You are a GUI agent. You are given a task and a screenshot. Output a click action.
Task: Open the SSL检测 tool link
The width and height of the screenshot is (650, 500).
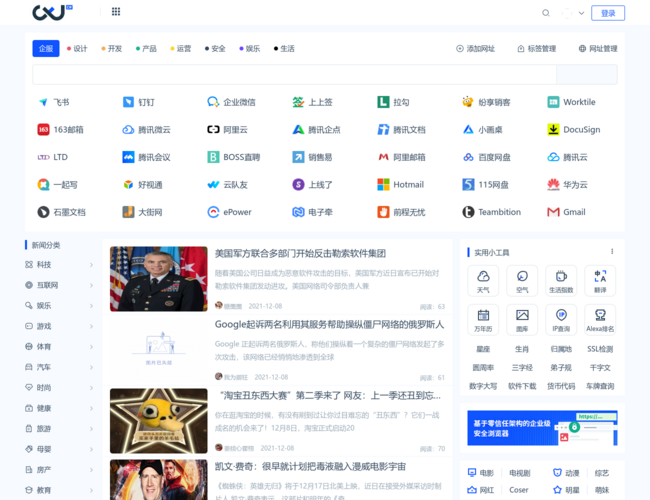tap(600, 349)
